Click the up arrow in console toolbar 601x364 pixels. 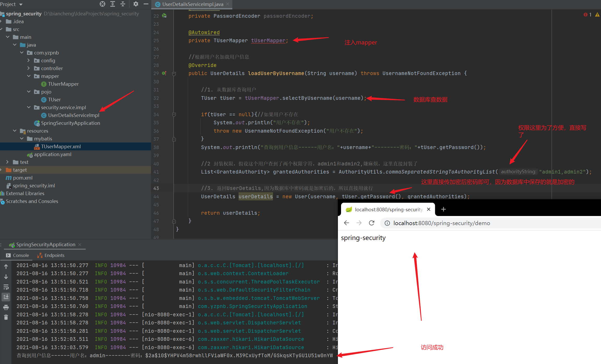[x=6, y=266]
